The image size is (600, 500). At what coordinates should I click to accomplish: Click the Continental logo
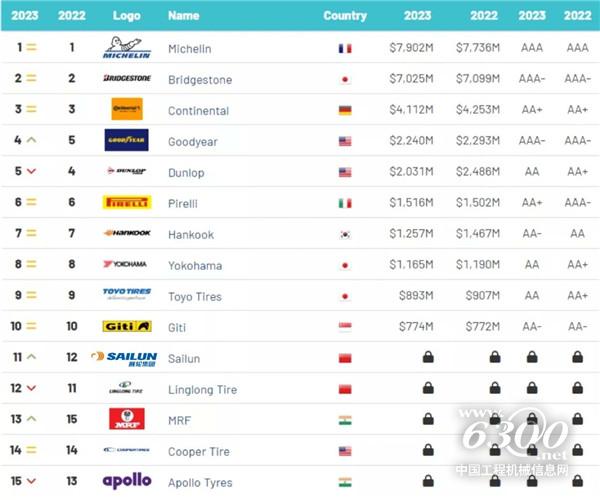tap(127, 109)
